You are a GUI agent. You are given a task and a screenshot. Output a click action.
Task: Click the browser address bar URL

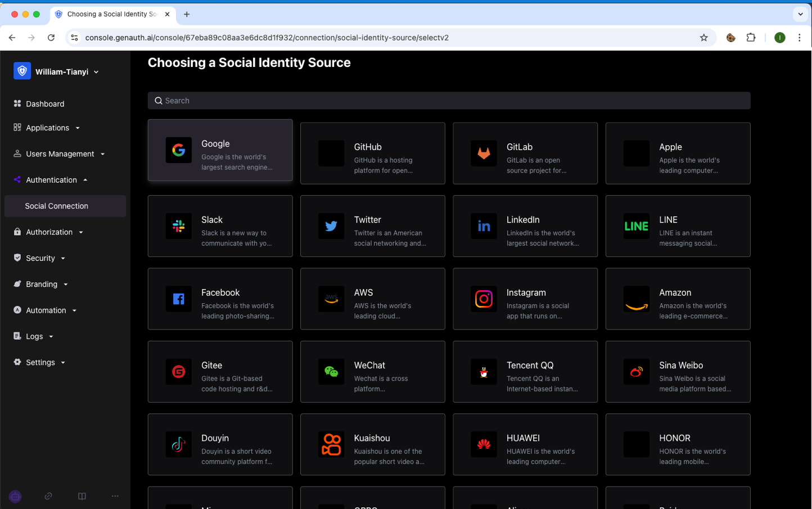267,38
